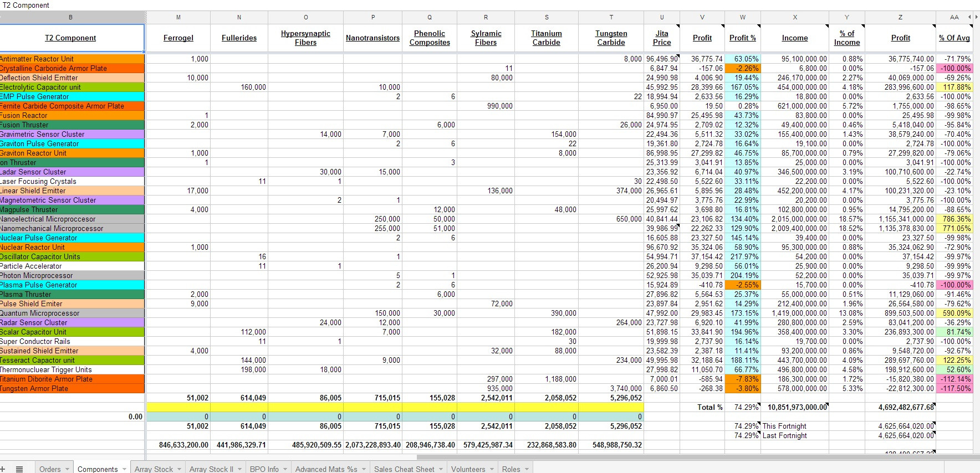Click left hidden-columns arrow beside column AA
Screen dimensions: 980x473
(x=969, y=17)
